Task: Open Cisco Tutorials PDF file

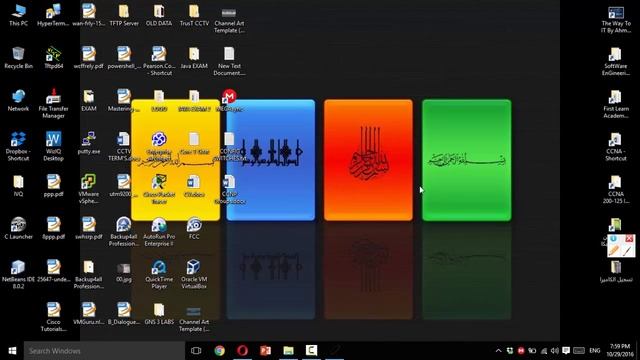Action: tap(53, 317)
